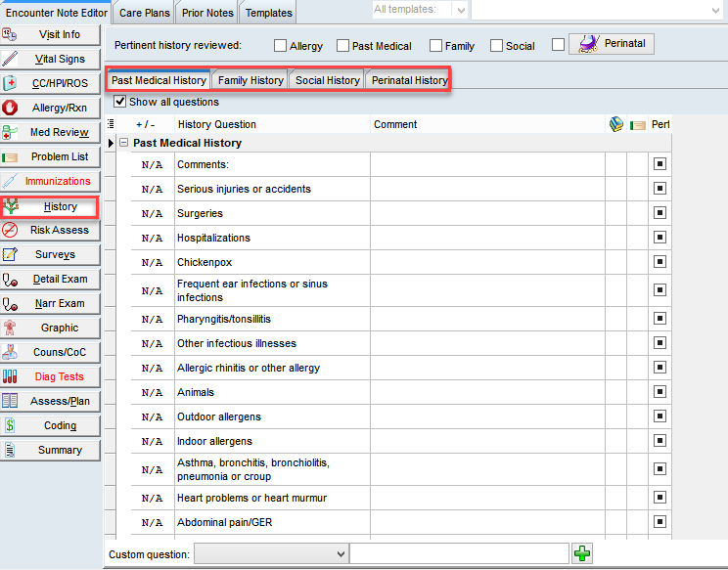Click N/A value for Serious injuries or accidents
Image resolution: width=728 pixels, height=570 pixels.
point(152,190)
